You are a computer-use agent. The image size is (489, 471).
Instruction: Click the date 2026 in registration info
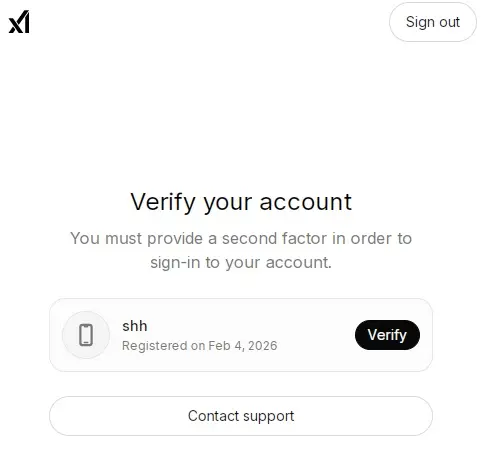263,346
